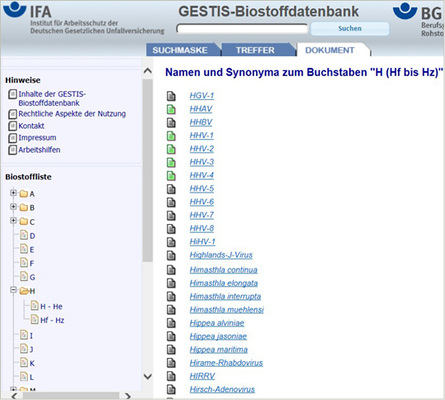445x400 pixels.
Task: Open letter G in the Biostoffliste tree
Action: coord(28,277)
